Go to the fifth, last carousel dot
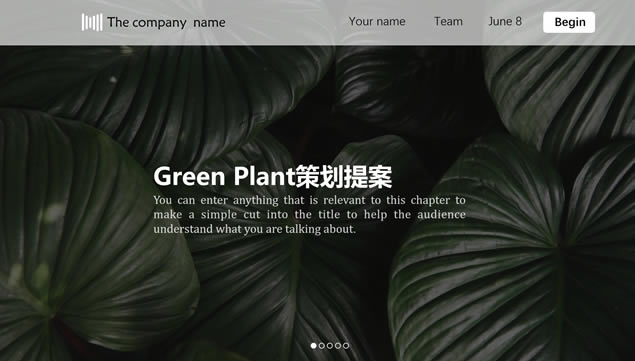The width and height of the screenshot is (635, 361). [x=346, y=346]
